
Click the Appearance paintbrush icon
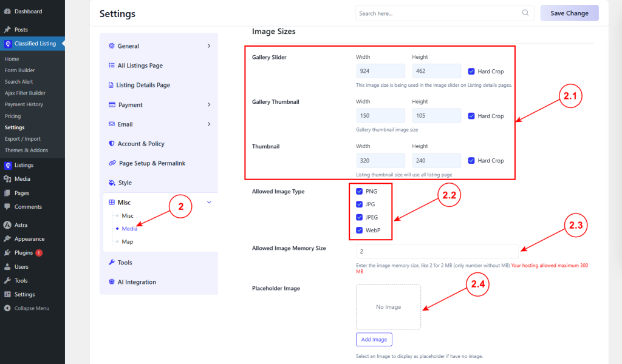coord(7,239)
